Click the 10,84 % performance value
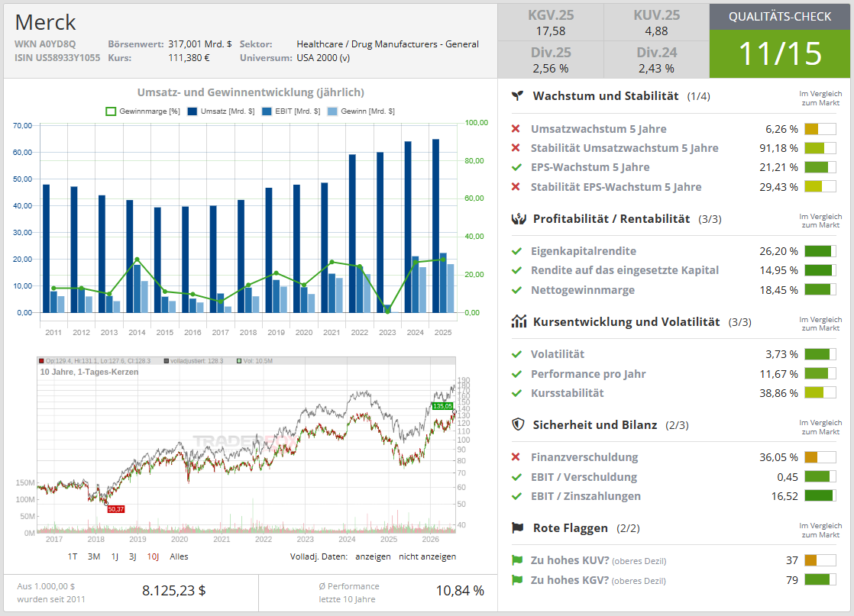This screenshot has width=854, height=616. [x=460, y=591]
